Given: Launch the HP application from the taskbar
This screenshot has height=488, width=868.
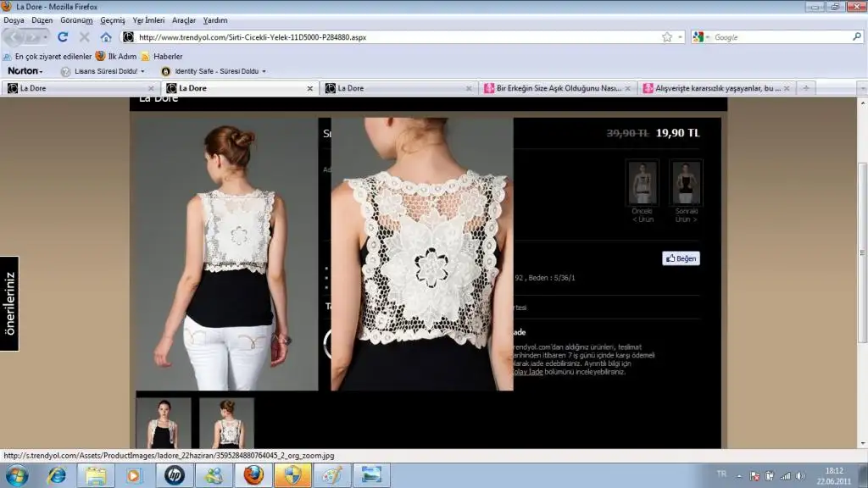Looking at the screenshot, I should [x=174, y=475].
